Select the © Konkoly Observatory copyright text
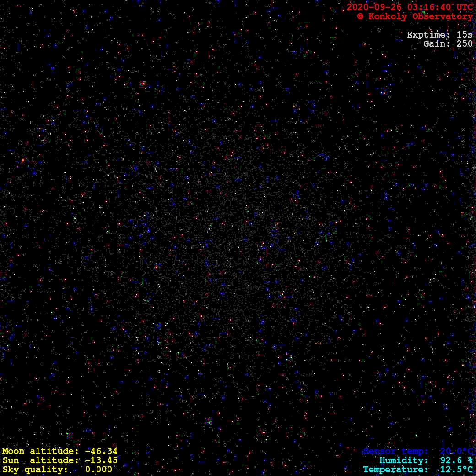Screen dimensions: 476x476 415,16
